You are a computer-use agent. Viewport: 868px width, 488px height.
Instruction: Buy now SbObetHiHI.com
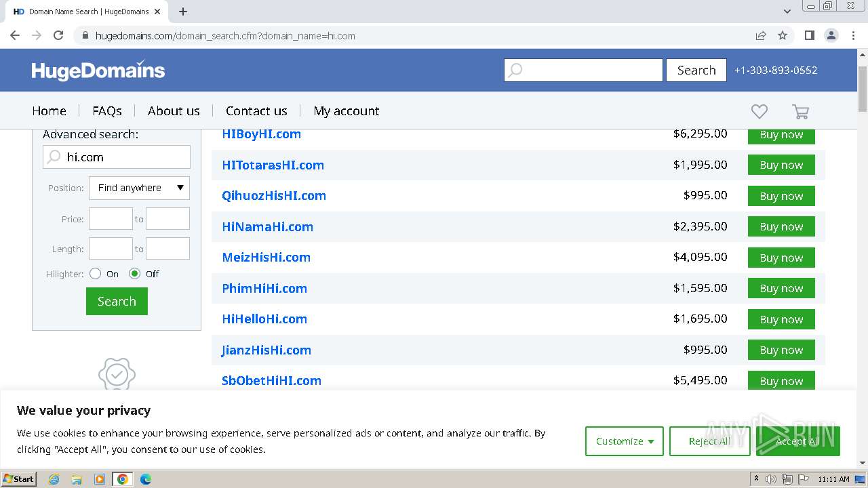(x=781, y=380)
